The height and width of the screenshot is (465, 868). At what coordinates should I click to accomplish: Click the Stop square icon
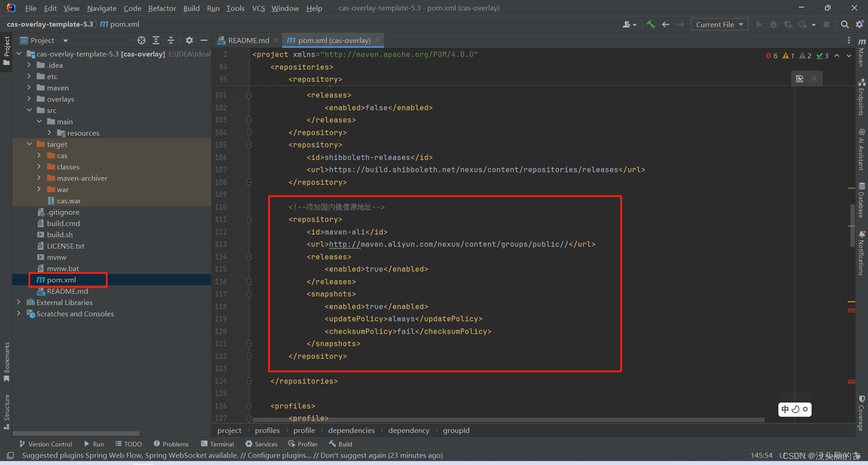click(x=826, y=24)
